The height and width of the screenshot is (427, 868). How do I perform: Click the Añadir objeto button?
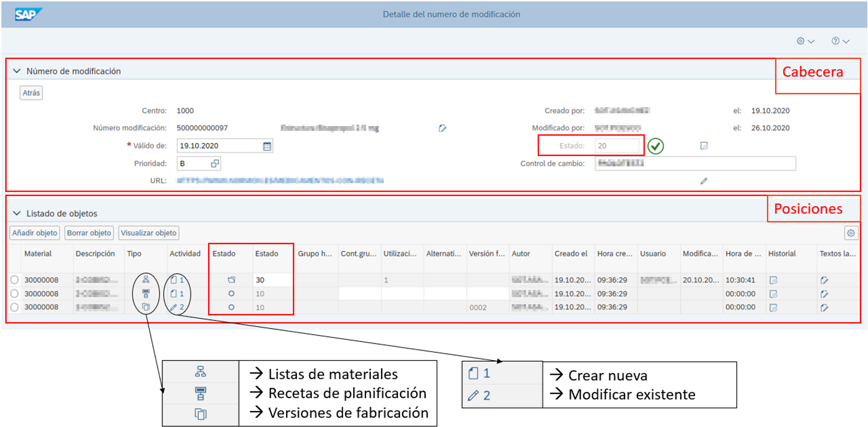(x=35, y=233)
